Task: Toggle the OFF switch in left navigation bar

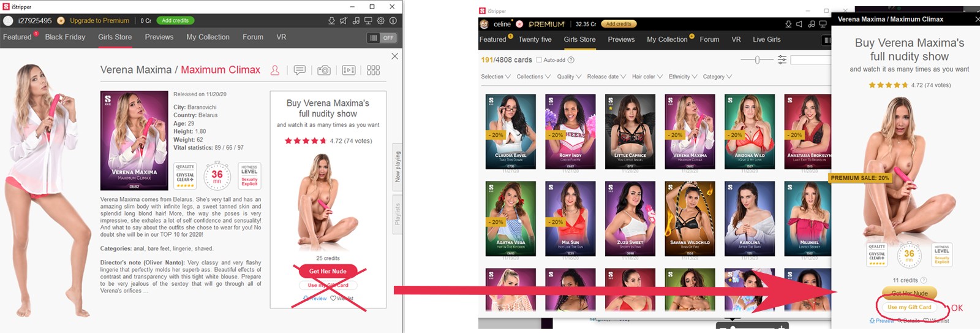Action: [381, 38]
